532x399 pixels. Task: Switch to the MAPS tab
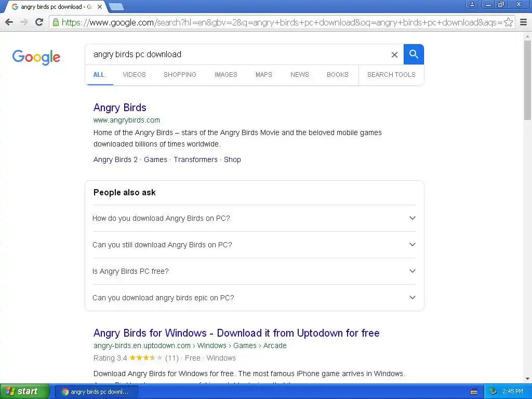point(263,75)
